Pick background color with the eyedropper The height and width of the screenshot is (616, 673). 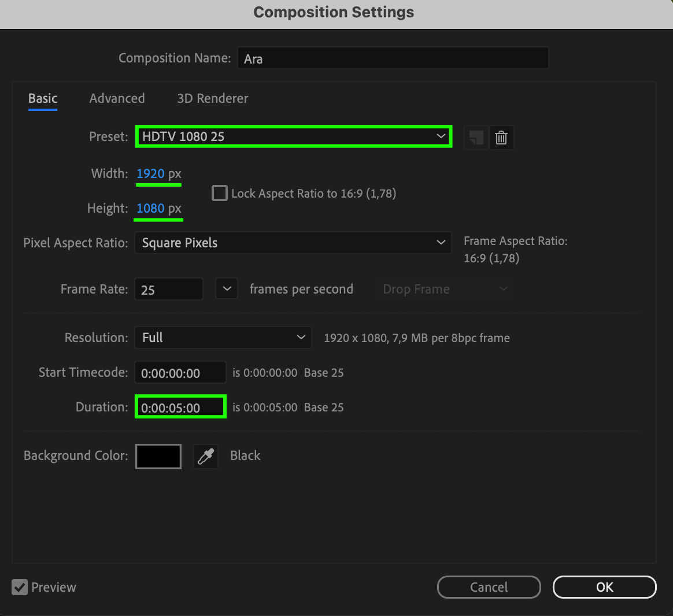205,457
